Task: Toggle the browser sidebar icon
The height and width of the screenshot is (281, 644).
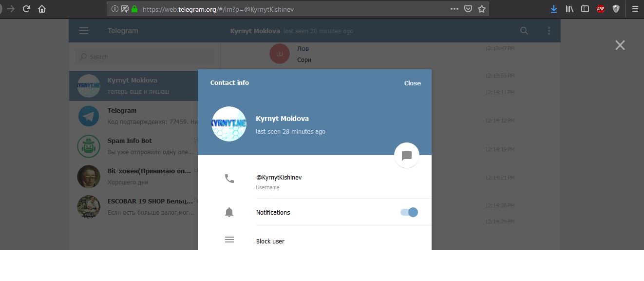Action: click(x=585, y=9)
